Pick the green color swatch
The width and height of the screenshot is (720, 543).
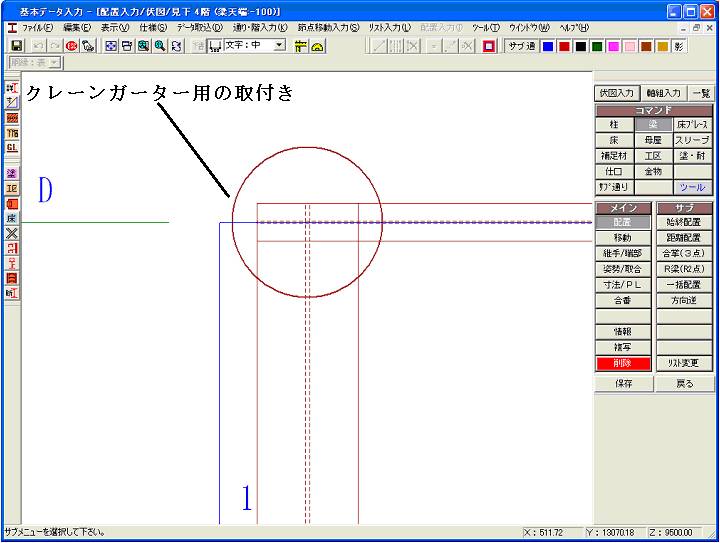597,46
